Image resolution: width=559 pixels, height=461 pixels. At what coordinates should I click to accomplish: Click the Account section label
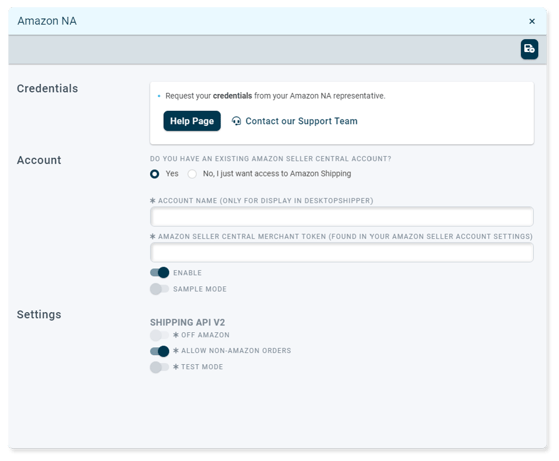pyautogui.click(x=39, y=160)
